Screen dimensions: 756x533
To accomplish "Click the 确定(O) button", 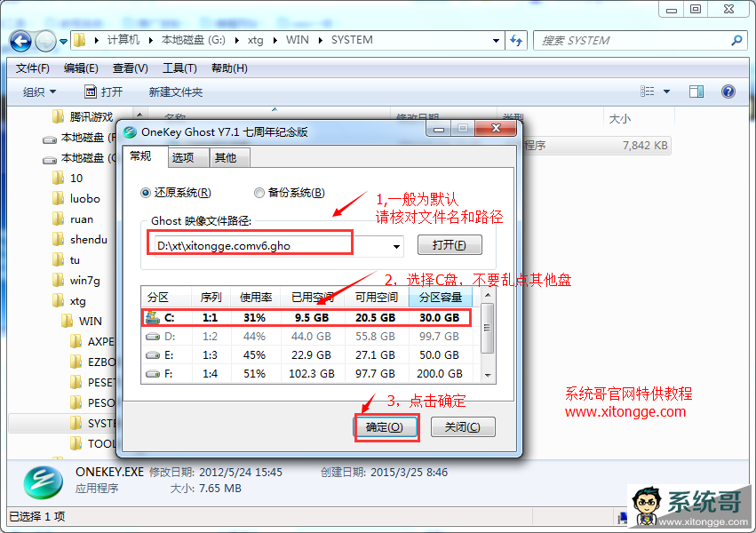I will point(385,427).
